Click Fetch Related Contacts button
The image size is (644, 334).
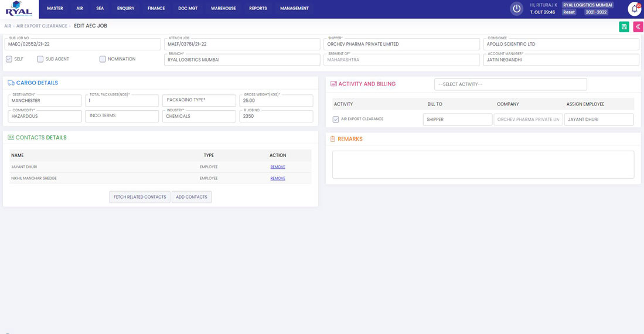[139, 197]
